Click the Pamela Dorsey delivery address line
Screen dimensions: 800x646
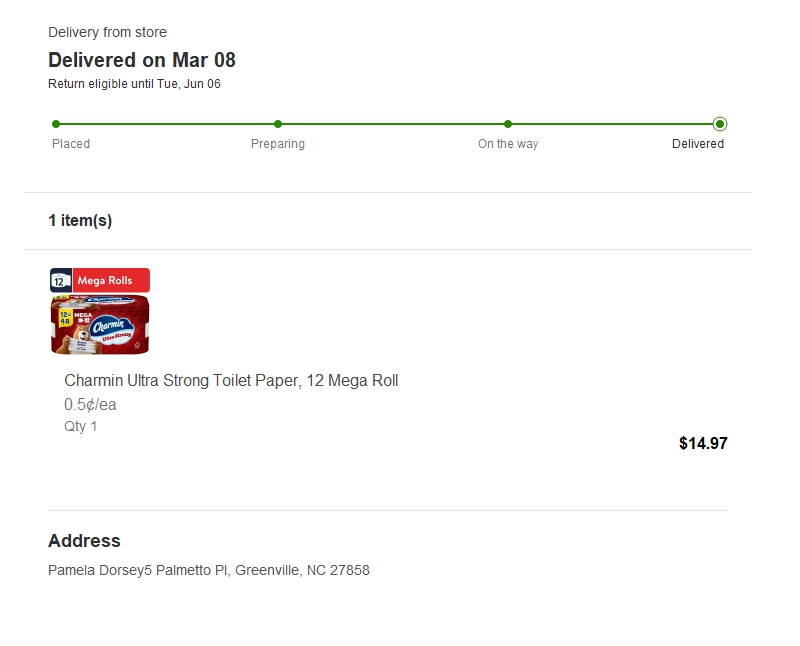pos(209,571)
